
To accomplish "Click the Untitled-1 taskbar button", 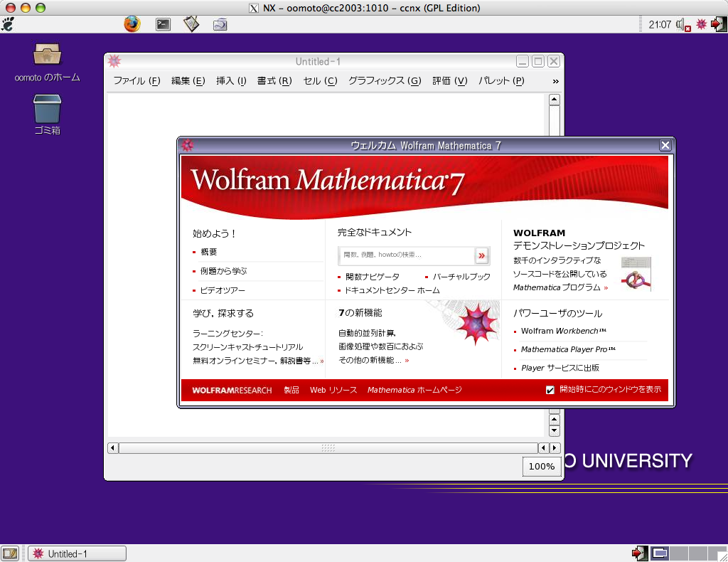I will (x=77, y=553).
